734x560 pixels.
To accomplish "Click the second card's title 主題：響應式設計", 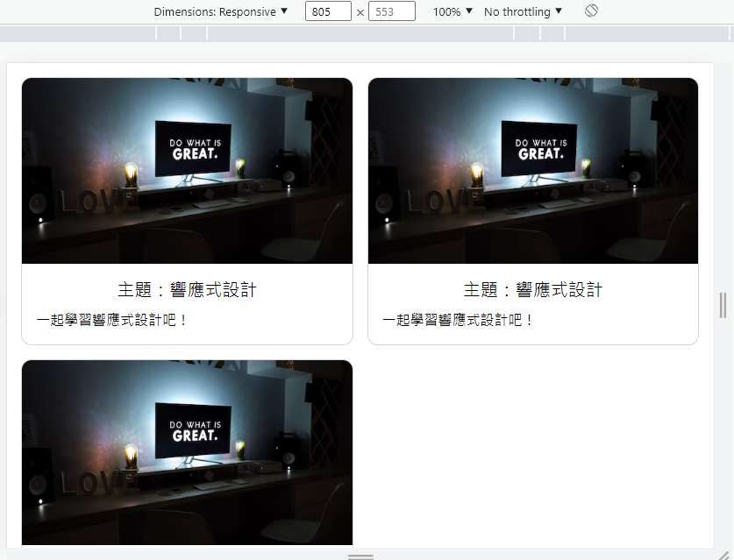I will point(533,289).
